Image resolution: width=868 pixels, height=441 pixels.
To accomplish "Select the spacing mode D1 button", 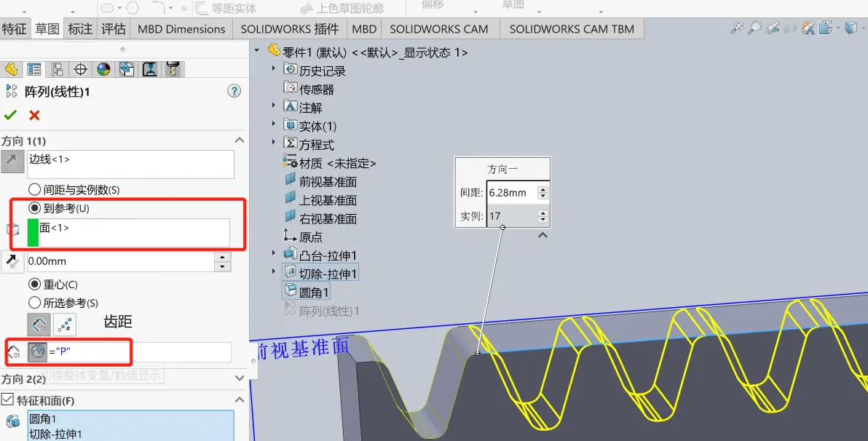I will 39,325.
